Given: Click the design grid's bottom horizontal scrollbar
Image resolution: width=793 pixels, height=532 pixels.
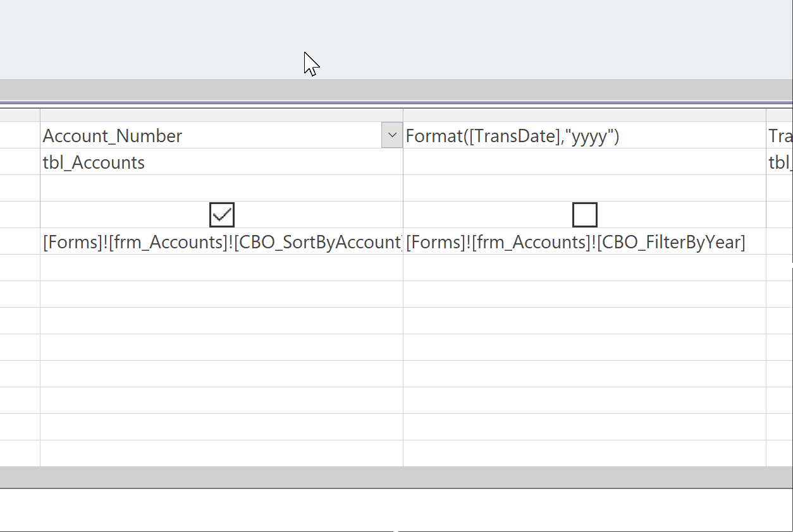Looking at the screenshot, I should click(x=396, y=477).
